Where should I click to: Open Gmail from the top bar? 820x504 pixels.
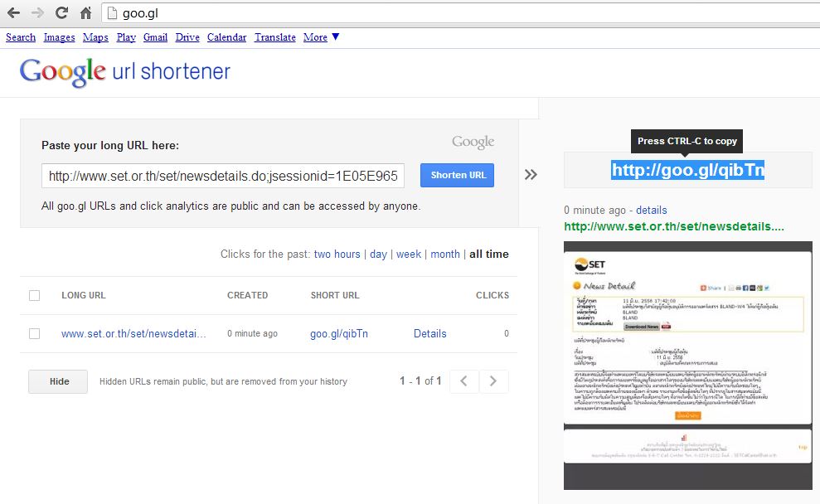coord(155,37)
